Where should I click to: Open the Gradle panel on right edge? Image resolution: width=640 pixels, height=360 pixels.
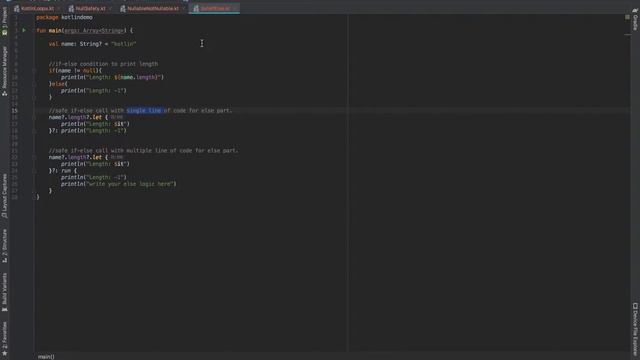[635, 19]
